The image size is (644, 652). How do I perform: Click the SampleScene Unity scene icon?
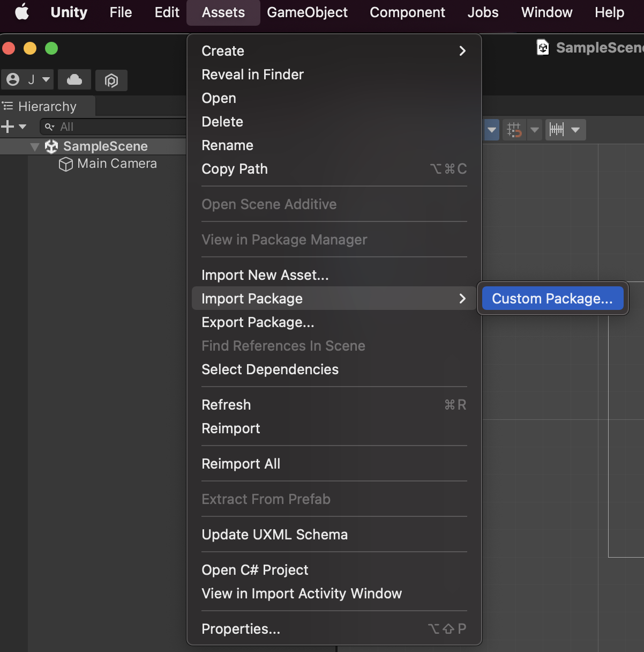coord(51,146)
